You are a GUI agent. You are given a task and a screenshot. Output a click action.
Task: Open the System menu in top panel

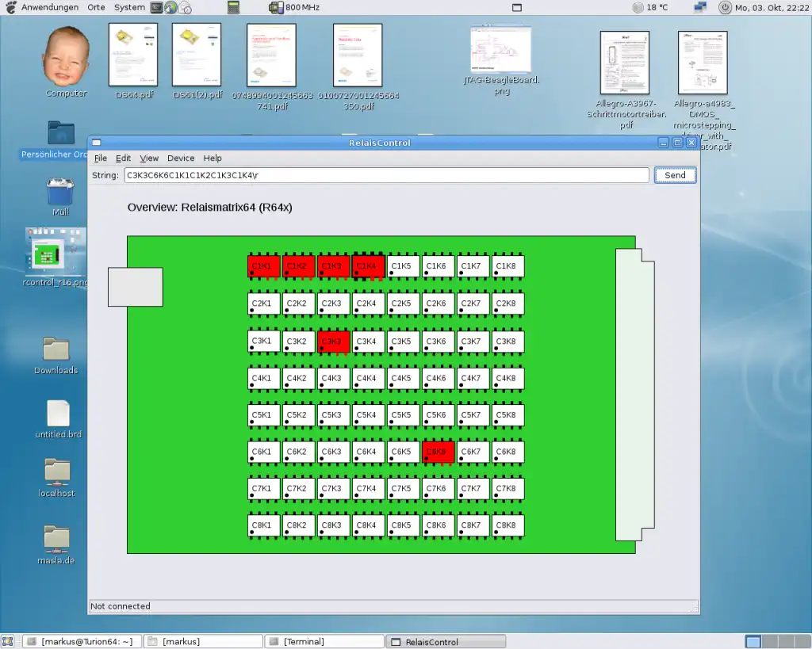[x=129, y=7]
